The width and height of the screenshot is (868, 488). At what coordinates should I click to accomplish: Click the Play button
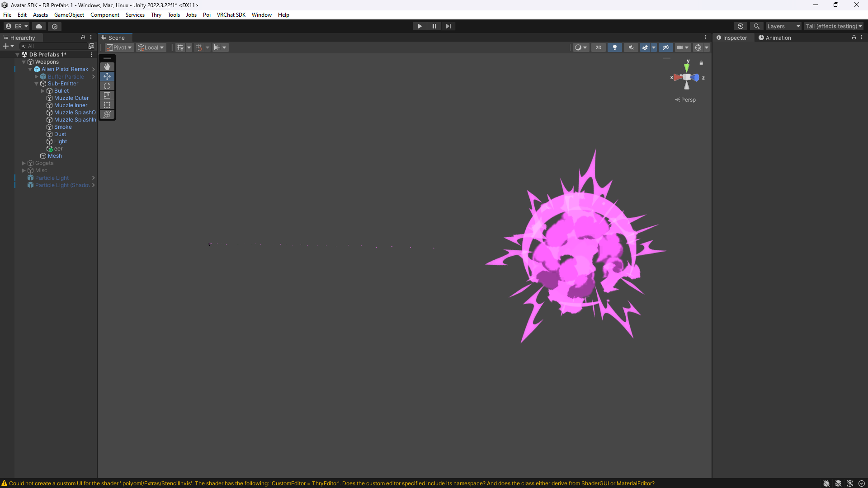pyautogui.click(x=420, y=26)
